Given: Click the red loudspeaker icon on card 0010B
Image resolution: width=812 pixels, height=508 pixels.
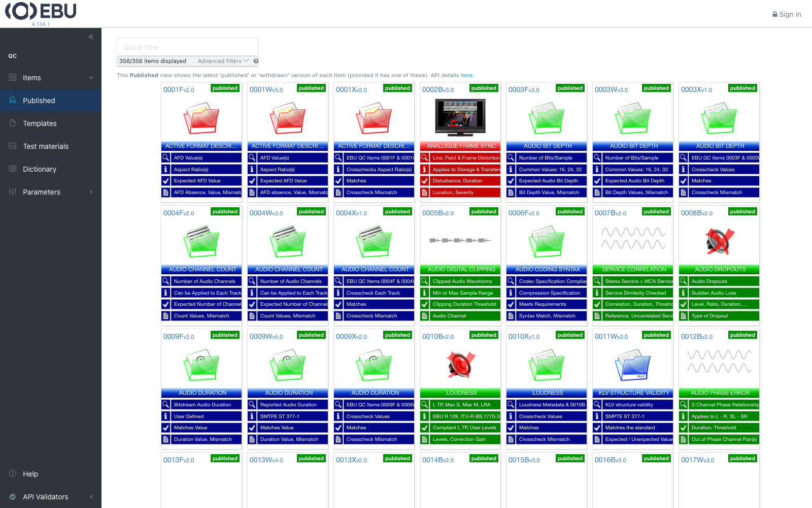Looking at the screenshot, I should tap(461, 364).
